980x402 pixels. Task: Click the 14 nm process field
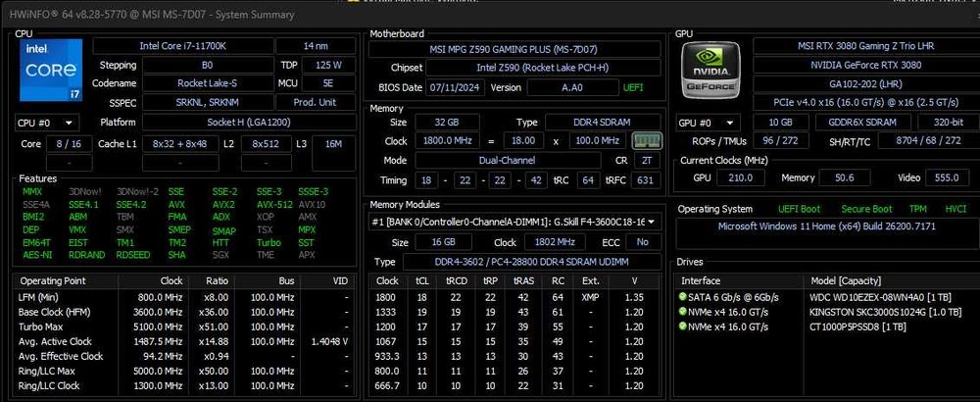[316, 46]
